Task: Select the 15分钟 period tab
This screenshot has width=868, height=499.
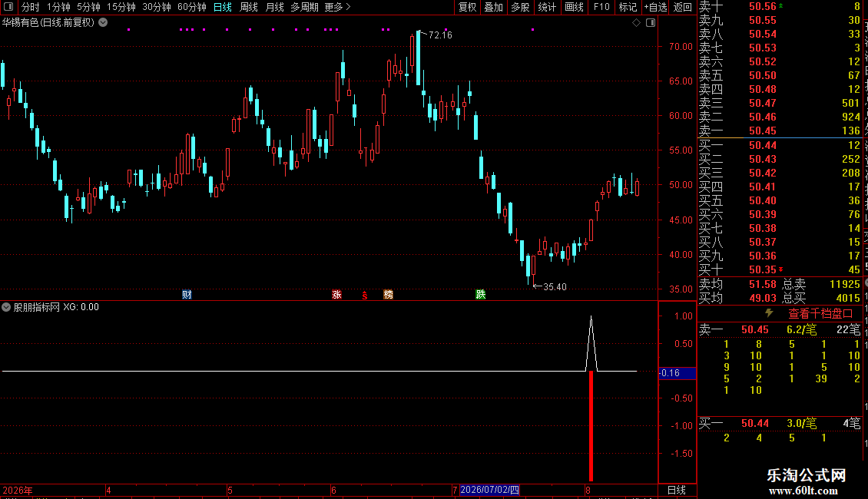Action: [121, 7]
